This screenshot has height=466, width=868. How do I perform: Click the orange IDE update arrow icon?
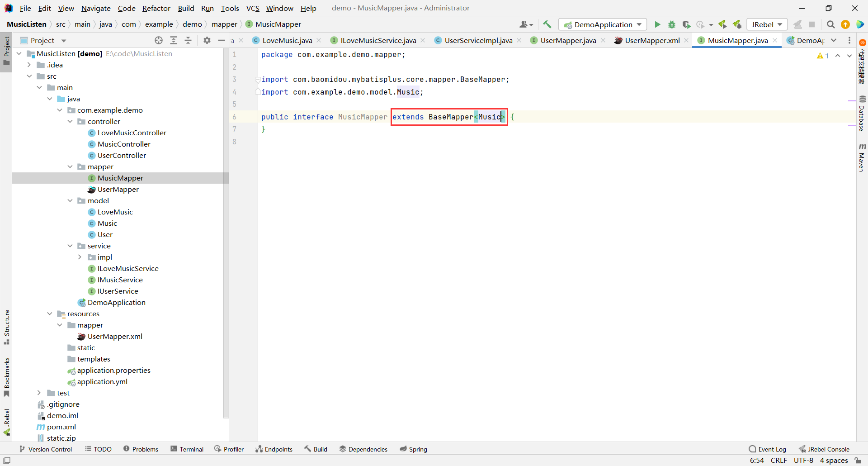pos(845,24)
